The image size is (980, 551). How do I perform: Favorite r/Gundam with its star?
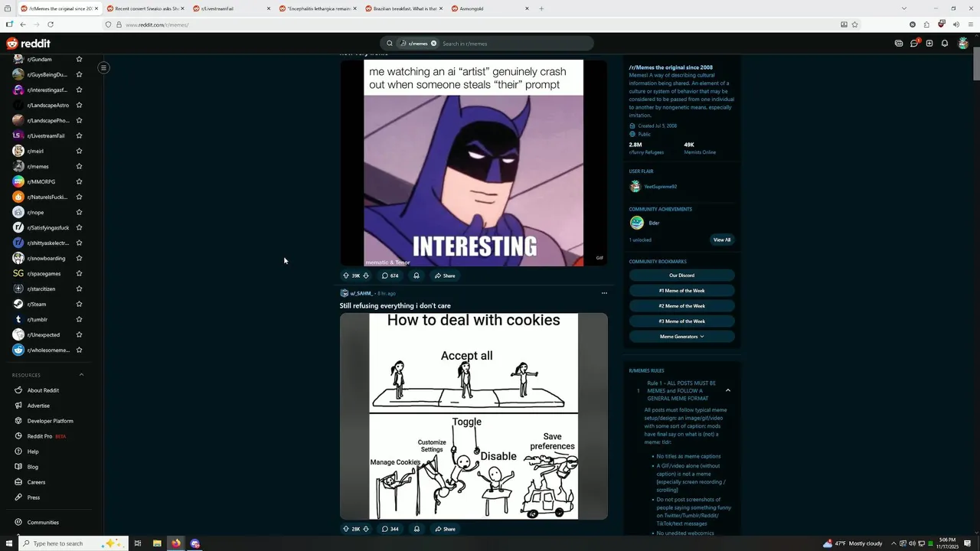coord(79,59)
